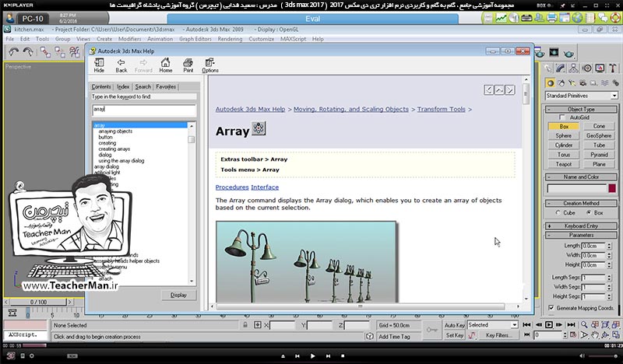The image size is (623, 364).
Task: Click the Display button in Help index
Action: [x=178, y=295]
